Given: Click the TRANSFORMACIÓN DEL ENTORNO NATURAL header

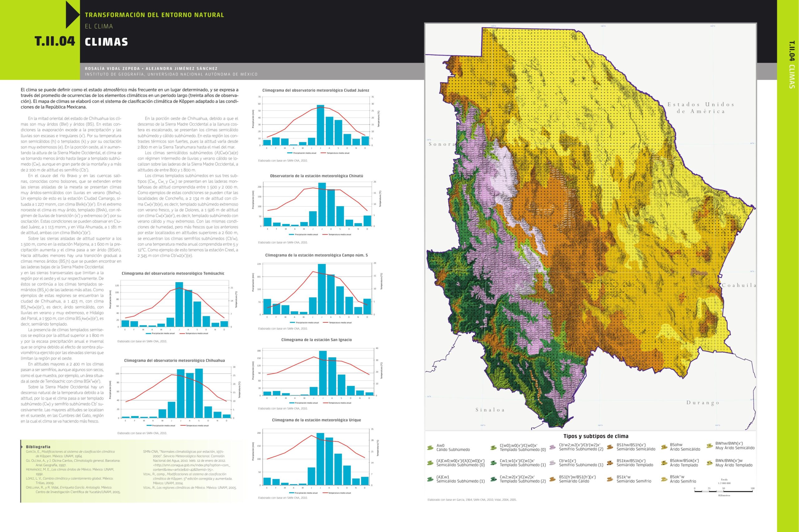Looking at the screenshot, I should [x=154, y=15].
